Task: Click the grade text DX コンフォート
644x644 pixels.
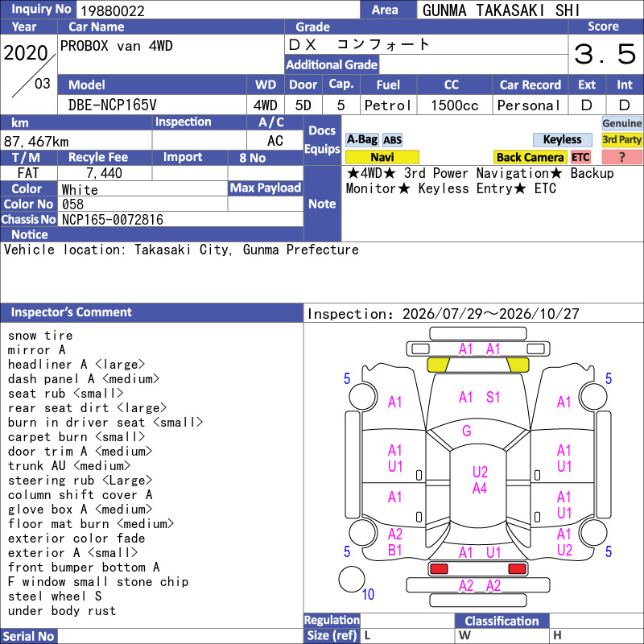Action: click(358, 44)
